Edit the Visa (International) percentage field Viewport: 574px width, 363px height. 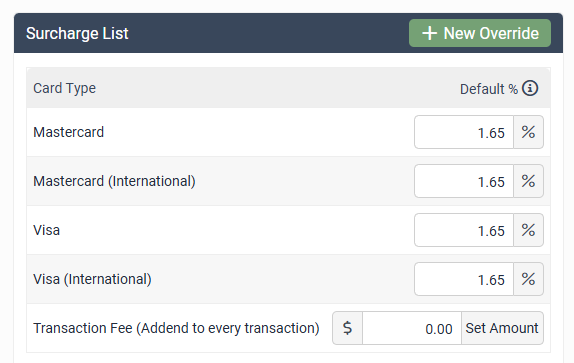(464, 280)
